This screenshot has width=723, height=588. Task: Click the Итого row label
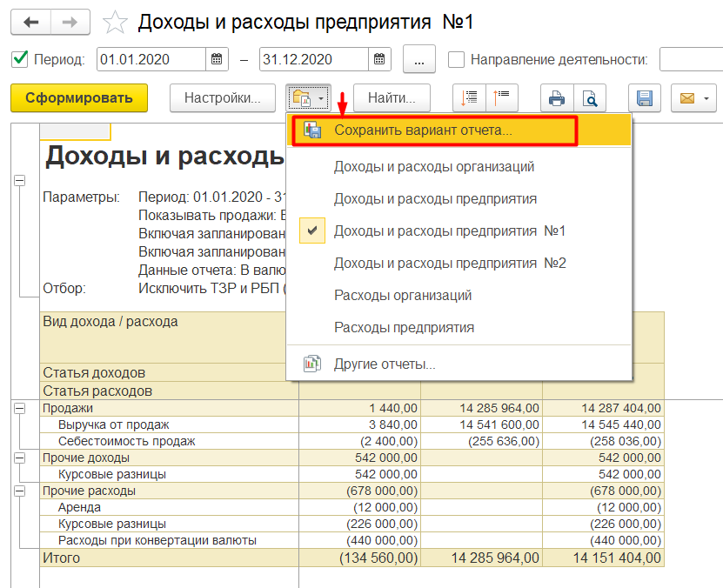[61, 558]
